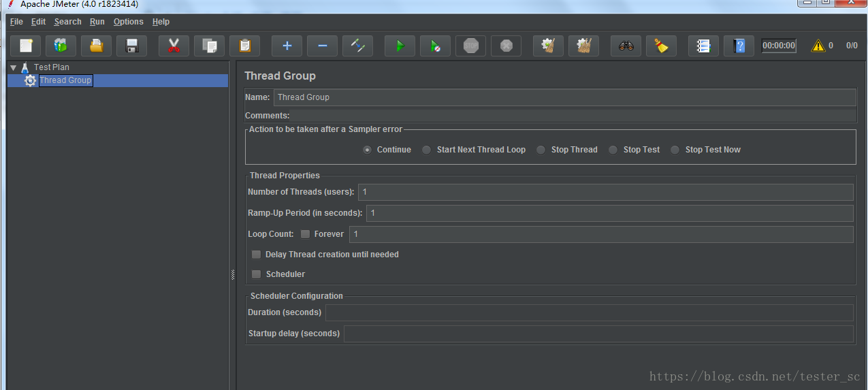Screen dimensions: 868x390
Task: Click the New test plan icon
Action: click(26, 46)
